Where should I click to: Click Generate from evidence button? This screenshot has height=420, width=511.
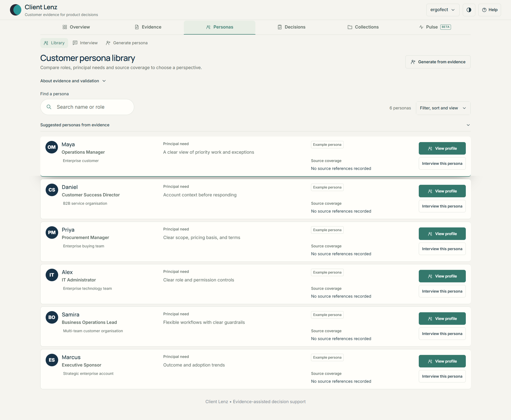tap(438, 62)
